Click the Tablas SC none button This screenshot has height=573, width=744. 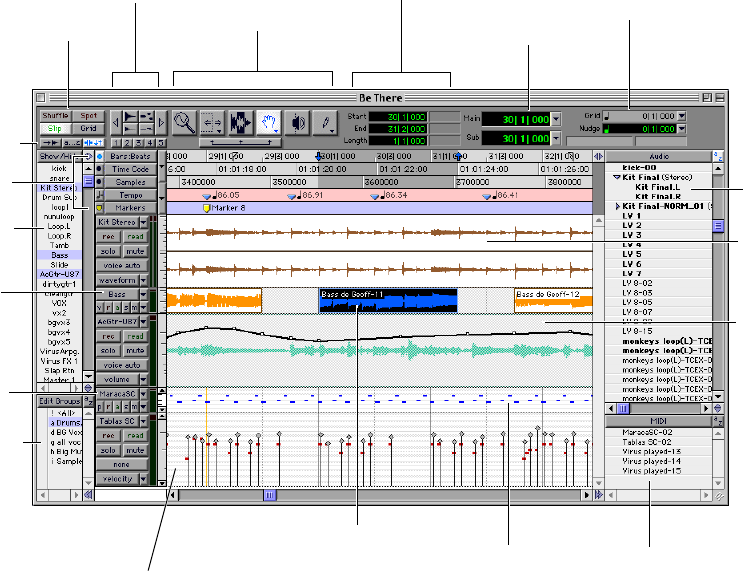point(122,464)
